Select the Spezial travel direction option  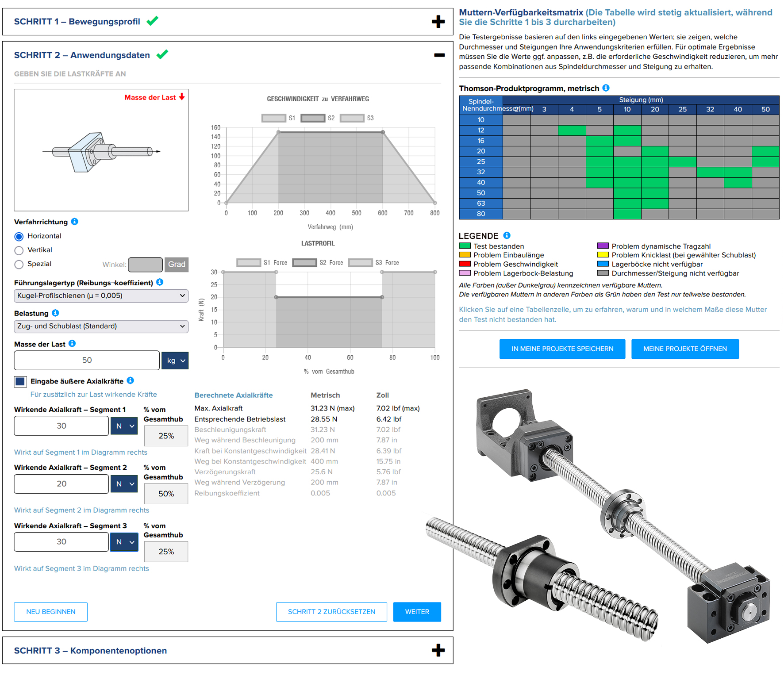[19, 265]
